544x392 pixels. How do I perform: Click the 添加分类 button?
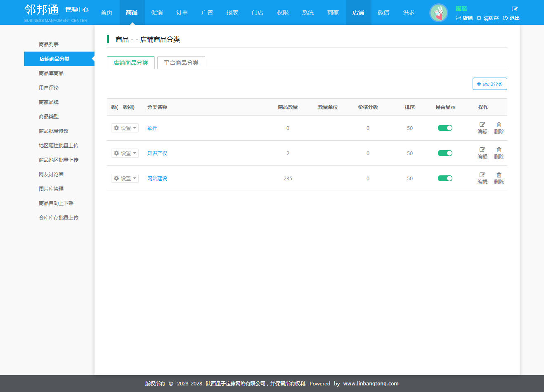[490, 84]
